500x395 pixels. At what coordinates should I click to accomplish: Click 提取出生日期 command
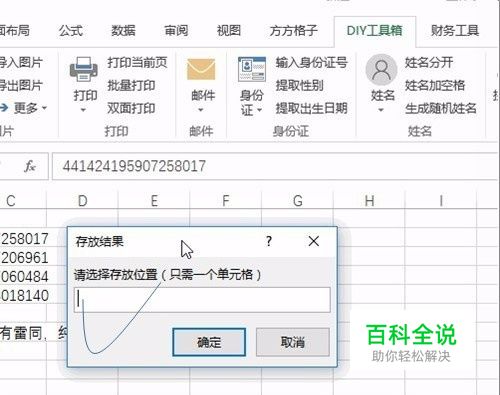tap(312, 108)
